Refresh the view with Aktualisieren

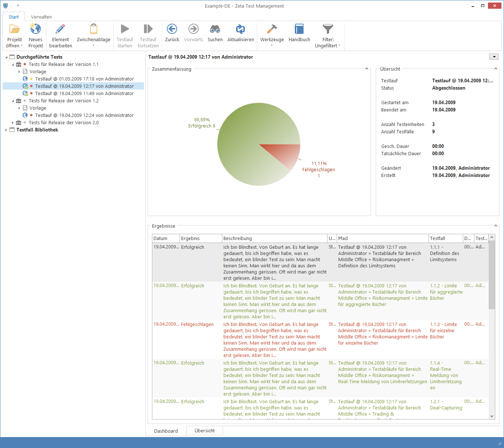click(x=241, y=29)
